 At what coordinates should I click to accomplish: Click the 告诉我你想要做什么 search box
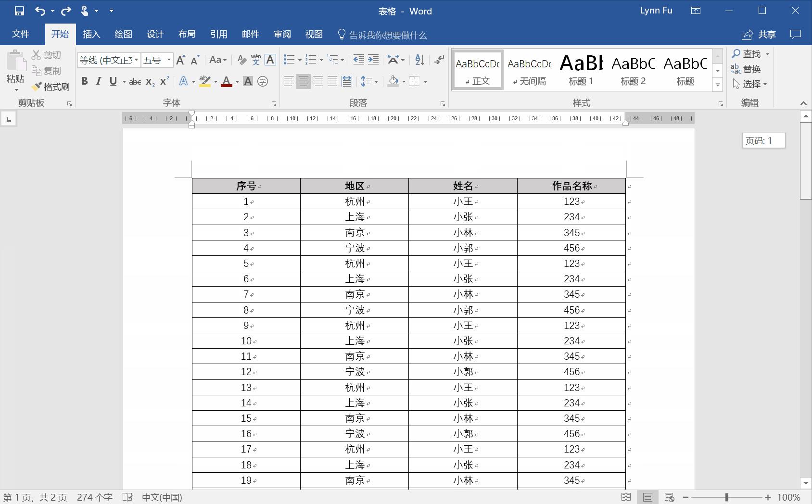382,35
